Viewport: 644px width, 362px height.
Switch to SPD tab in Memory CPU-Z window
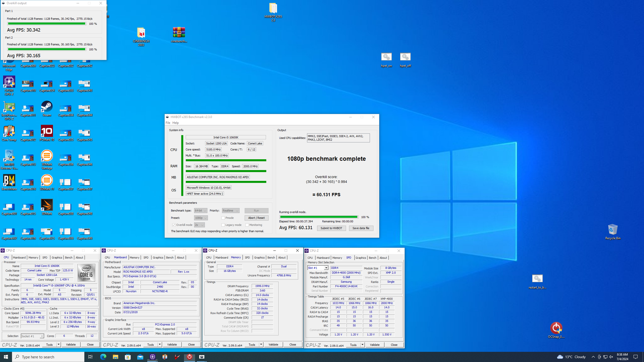pos(247,257)
